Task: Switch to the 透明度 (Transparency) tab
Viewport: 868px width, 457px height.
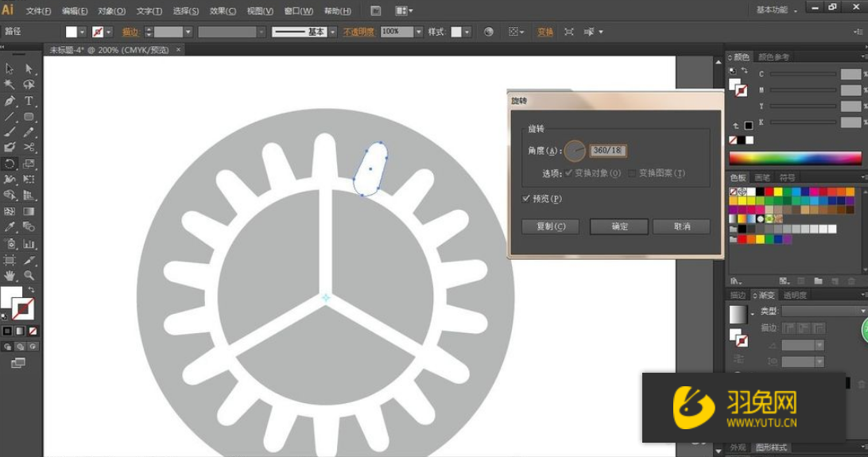Action: pos(795,296)
